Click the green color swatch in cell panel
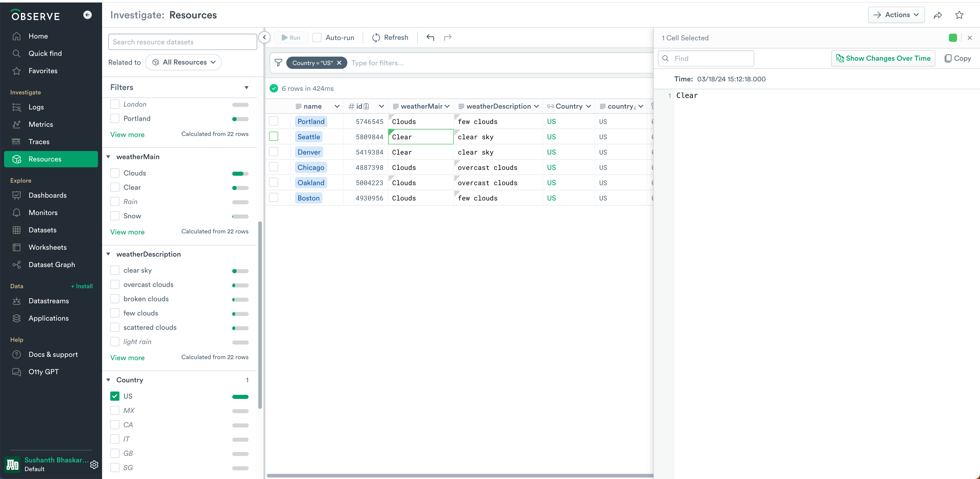 click(x=953, y=38)
